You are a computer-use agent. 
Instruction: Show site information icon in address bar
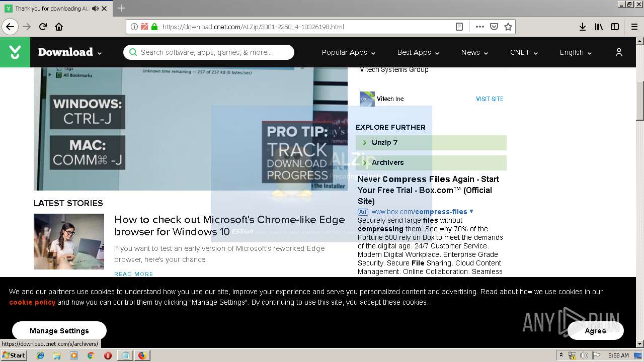tap(134, 27)
